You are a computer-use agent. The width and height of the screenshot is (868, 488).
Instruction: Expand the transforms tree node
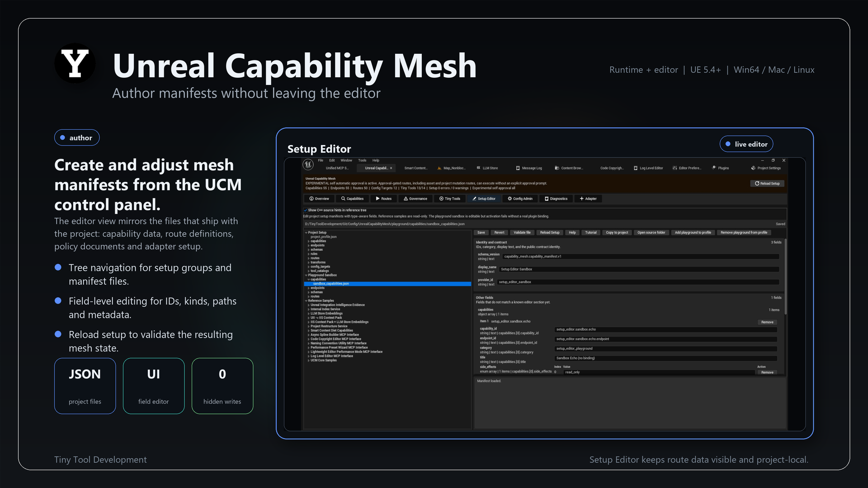[x=309, y=263]
